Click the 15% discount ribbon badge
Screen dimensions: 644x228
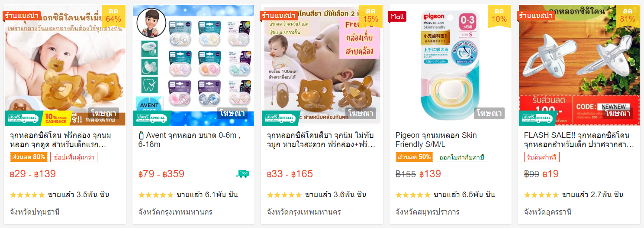pos(370,16)
